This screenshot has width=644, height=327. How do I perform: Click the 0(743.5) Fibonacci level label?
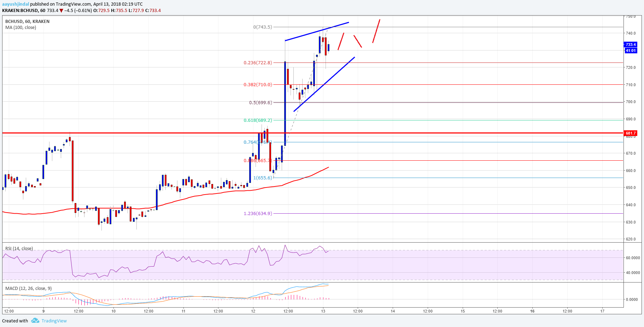263,27
